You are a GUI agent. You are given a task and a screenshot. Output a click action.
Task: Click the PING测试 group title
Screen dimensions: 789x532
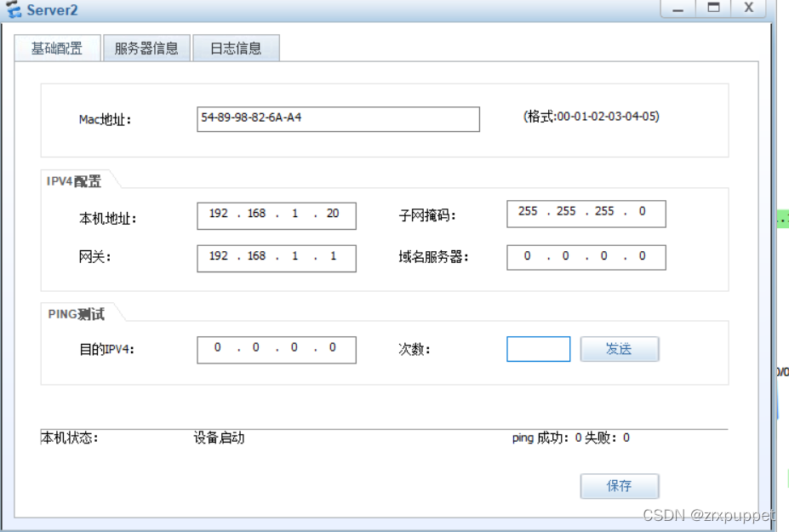pyautogui.click(x=76, y=314)
